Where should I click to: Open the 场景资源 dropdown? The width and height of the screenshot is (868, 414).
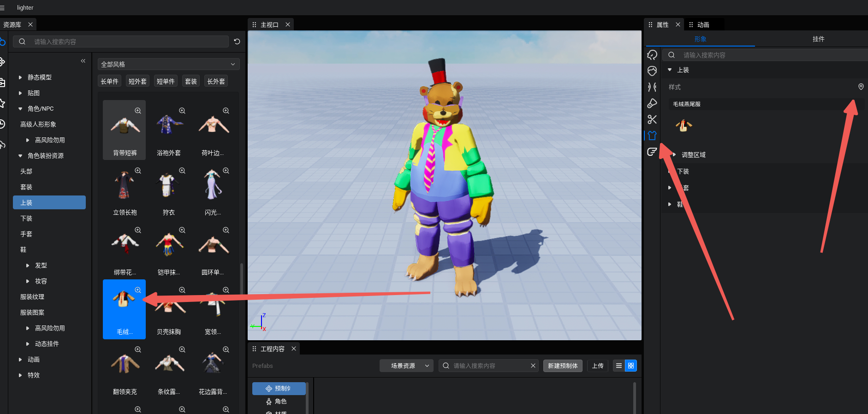pyautogui.click(x=406, y=366)
